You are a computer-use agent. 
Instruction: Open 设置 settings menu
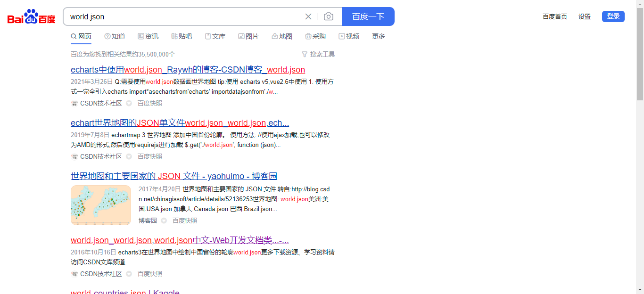pos(585,16)
